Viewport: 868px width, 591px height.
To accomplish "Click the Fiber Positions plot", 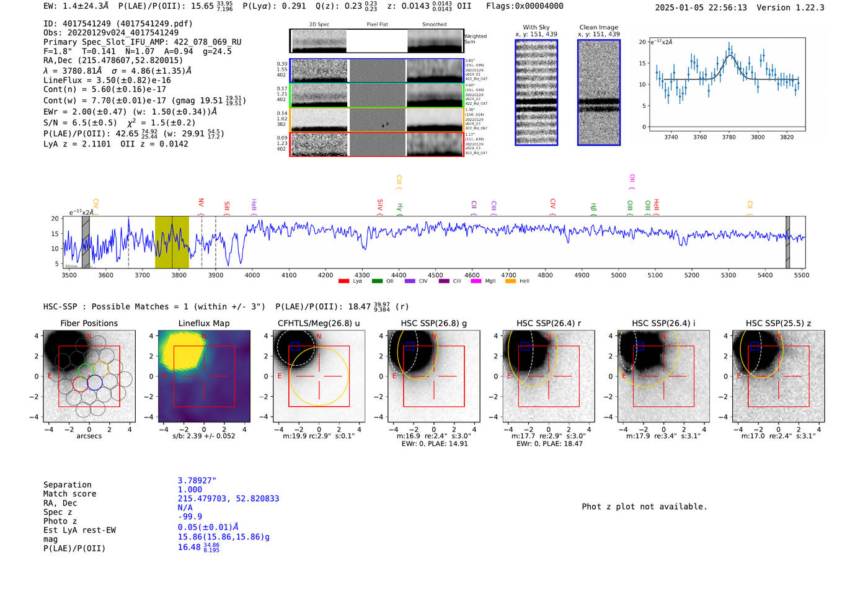I will [x=89, y=376].
